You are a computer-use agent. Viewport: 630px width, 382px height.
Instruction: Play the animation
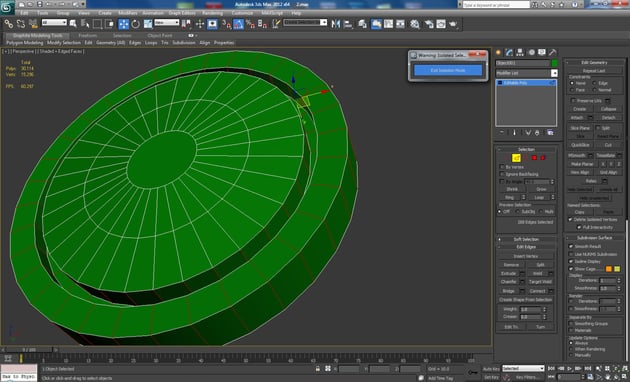569,368
